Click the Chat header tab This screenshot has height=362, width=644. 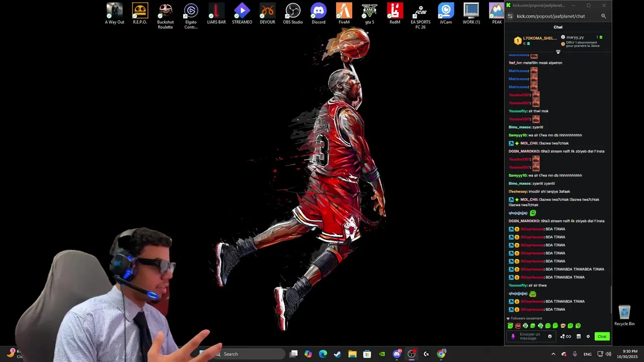pyautogui.click(x=558, y=27)
